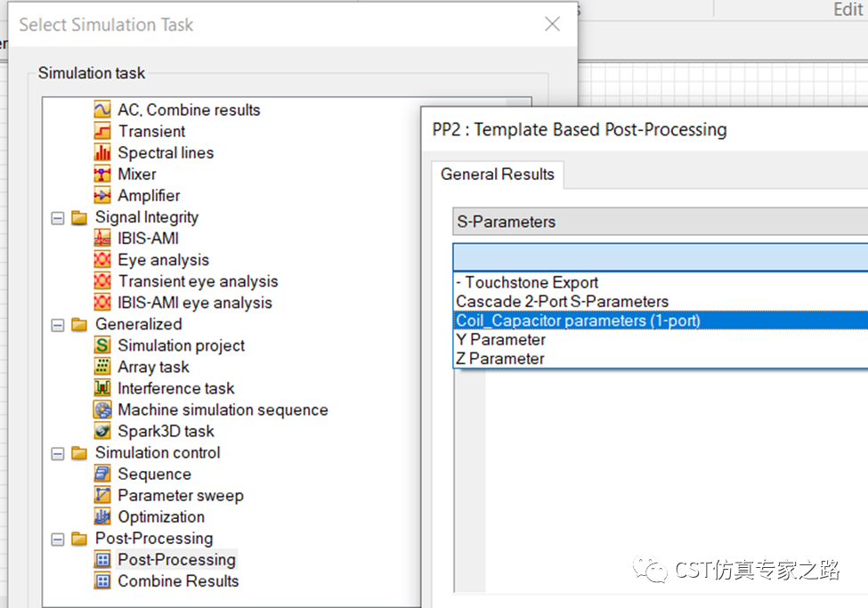Select Combine Results tree item
The image size is (868, 608).
[x=178, y=581]
